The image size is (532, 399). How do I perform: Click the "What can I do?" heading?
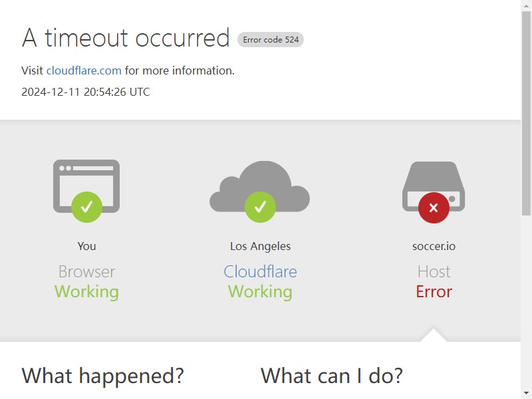pyautogui.click(x=332, y=376)
